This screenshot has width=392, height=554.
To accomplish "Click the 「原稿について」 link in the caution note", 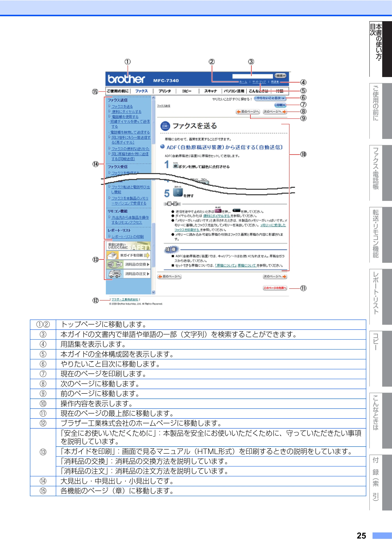I will pyautogui.click(x=226, y=266).
